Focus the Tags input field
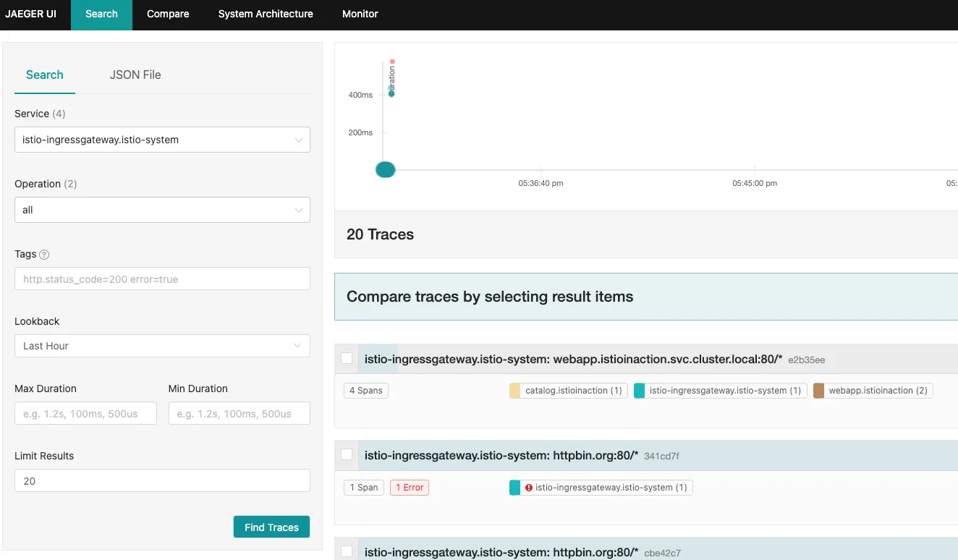This screenshot has width=958, height=560. click(x=162, y=279)
